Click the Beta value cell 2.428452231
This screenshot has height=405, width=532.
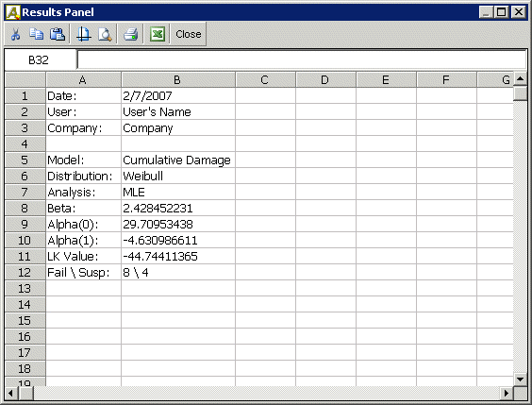[x=178, y=208]
